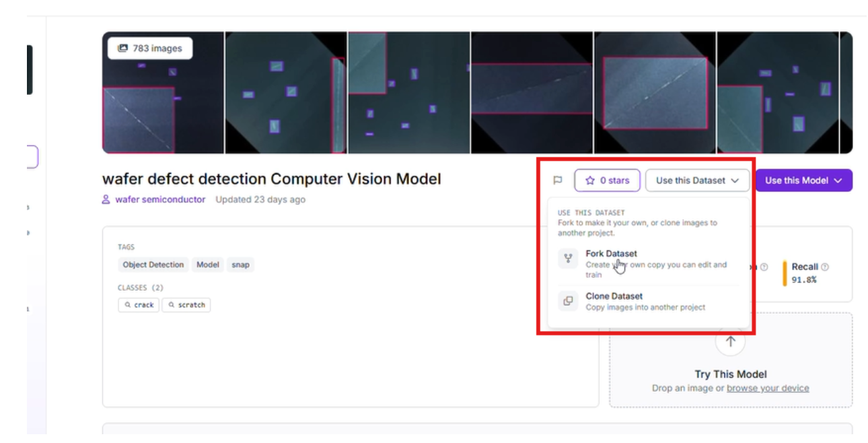Search for the scratch class
The height and width of the screenshot is (443, 868).
point(186,305)
